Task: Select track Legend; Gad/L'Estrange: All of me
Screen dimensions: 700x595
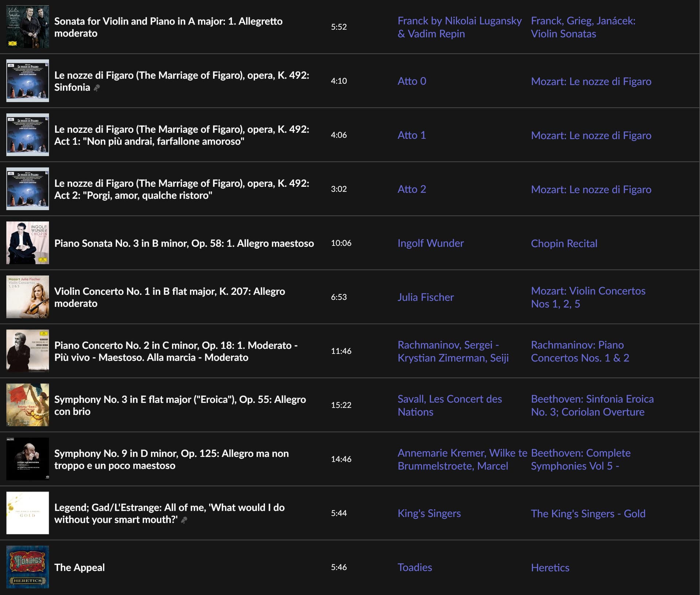Action: click(x=170, y=513)
